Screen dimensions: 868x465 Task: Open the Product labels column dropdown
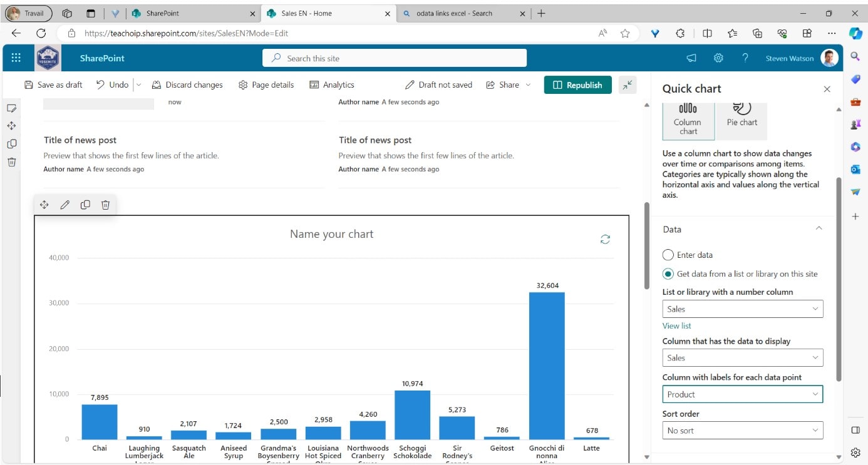(x=743, y=394)
